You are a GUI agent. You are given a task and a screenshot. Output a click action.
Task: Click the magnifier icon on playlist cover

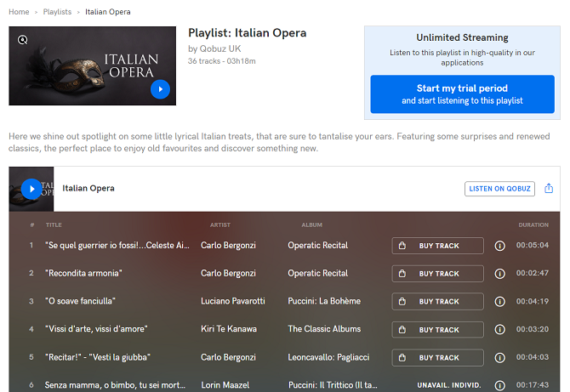point(23,39)
